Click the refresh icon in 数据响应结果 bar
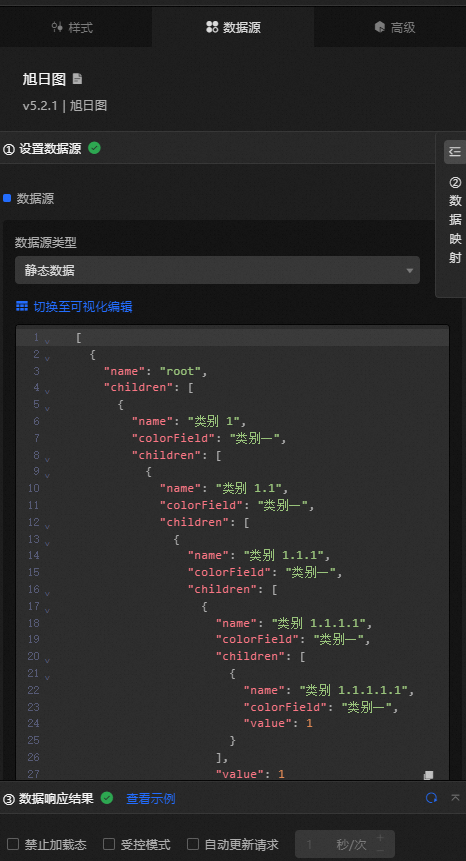The width and height of the screenshot is (466, 861). point(431,798)
